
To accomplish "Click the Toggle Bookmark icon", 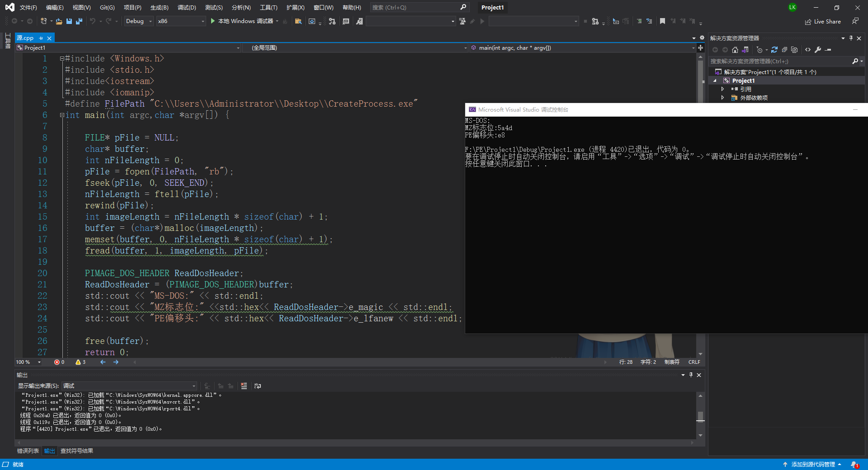I will click(662, 21).
